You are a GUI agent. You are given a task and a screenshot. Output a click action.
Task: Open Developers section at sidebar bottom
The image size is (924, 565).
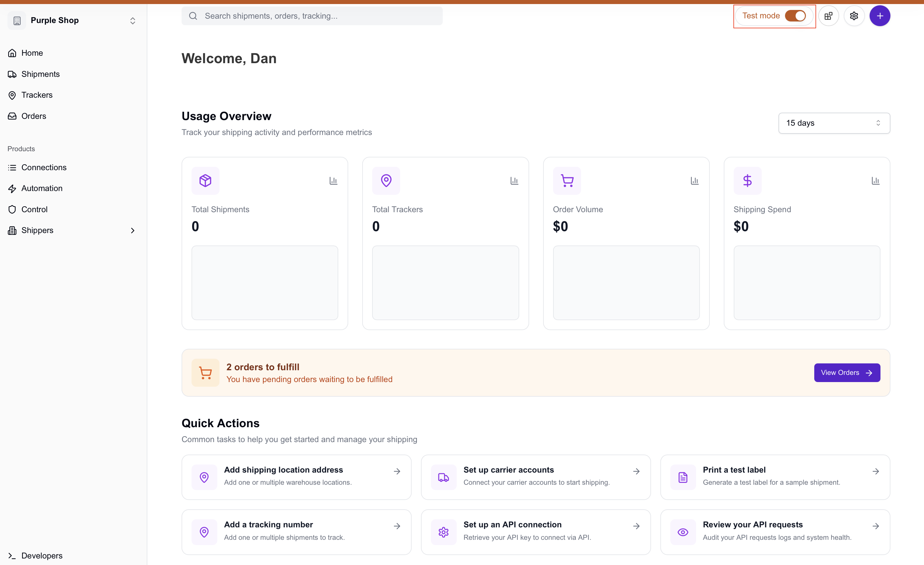(x=42, y=556)
